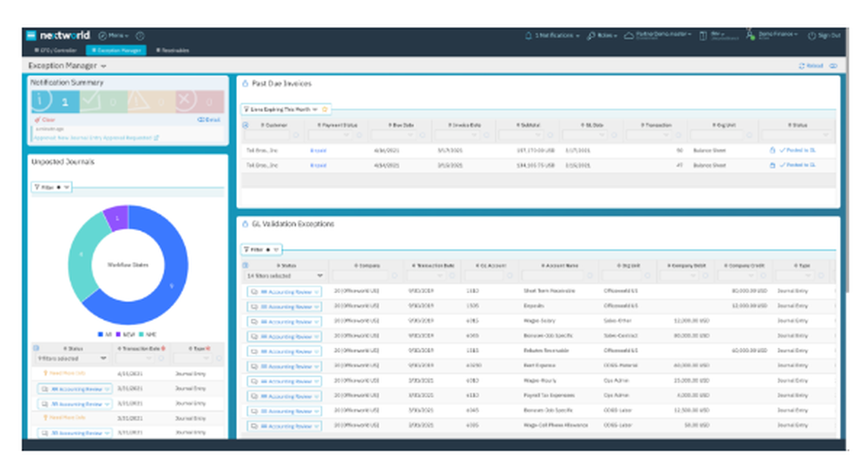The width and height of the screenshot is (868, 464).
Task: Click the blue segment of Workflow States donut
Action: (x=172, y=286)
